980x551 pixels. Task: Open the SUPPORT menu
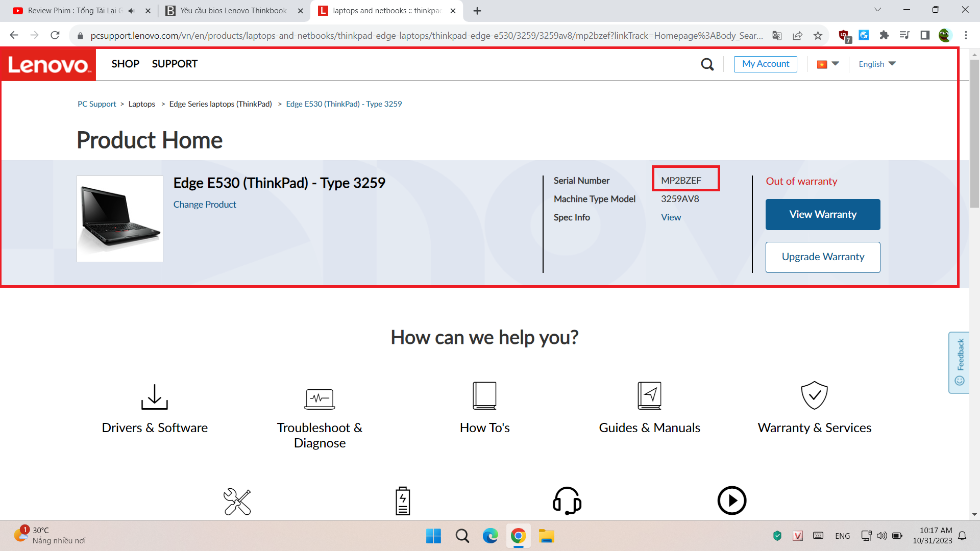tap(175, 64)
